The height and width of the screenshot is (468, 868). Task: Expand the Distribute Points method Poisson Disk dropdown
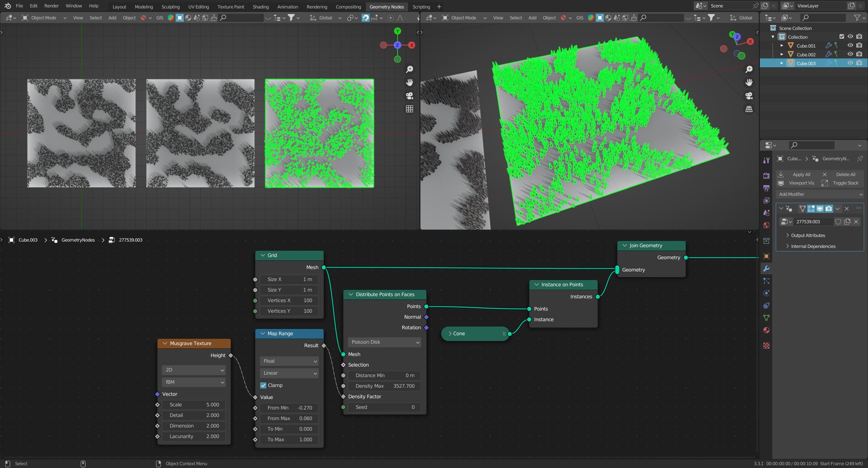tap(383, 342)
